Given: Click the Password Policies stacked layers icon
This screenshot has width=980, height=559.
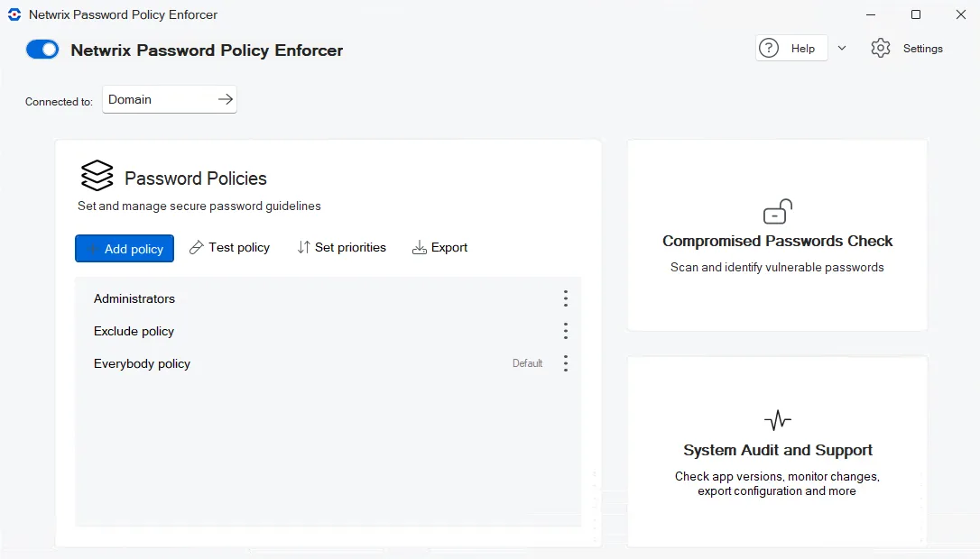Looking at the screenshot, I should click(x=97, y=176).
